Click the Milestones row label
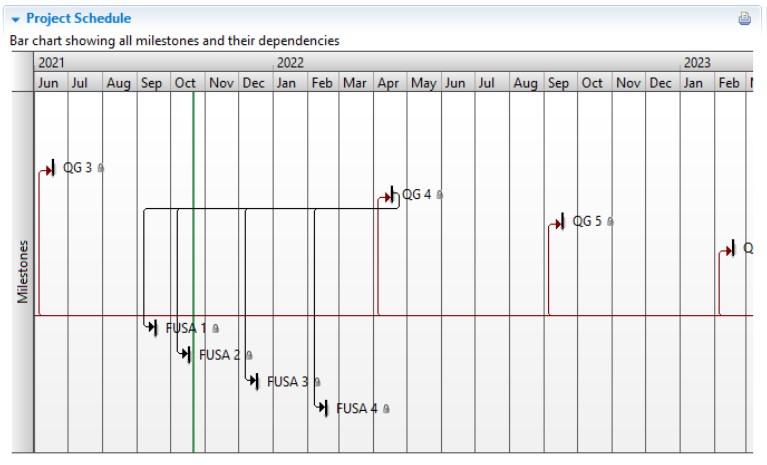This screenshot has width=767, height=465. point(23,272)
